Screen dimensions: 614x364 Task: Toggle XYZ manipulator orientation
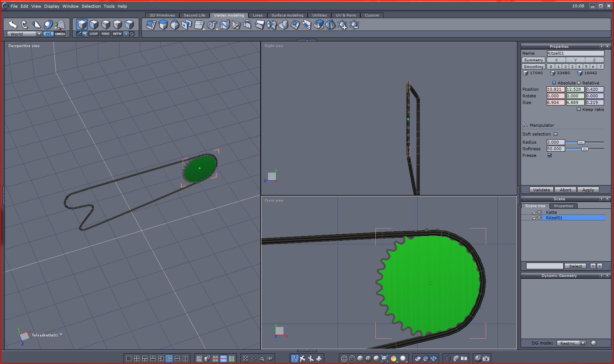point(49,34)
